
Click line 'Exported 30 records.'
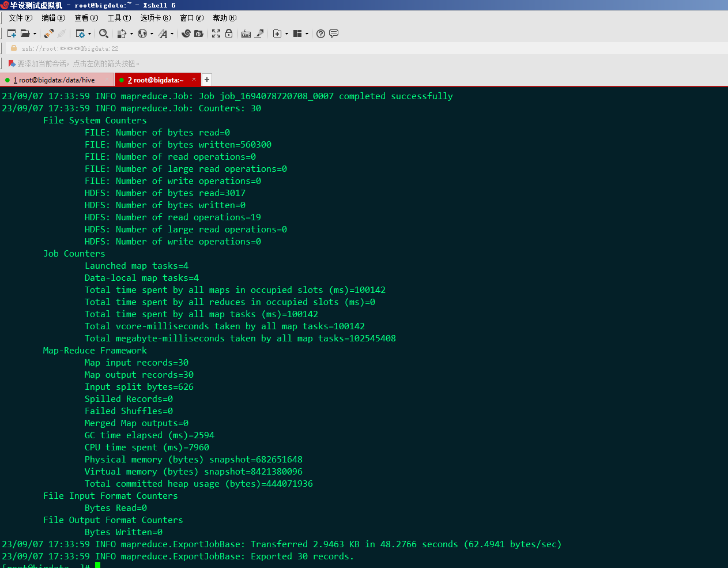302,556
